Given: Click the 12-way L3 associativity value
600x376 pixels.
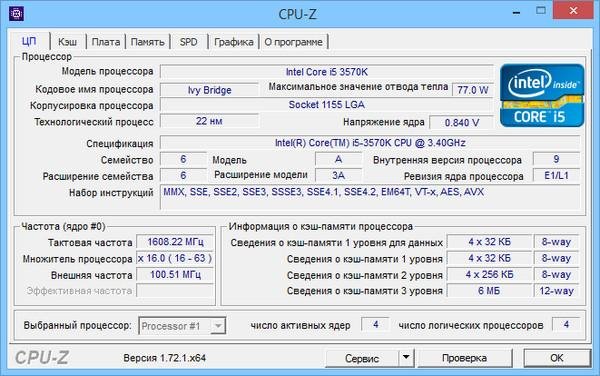Looking at the screenshot, I should pos(556,291).
